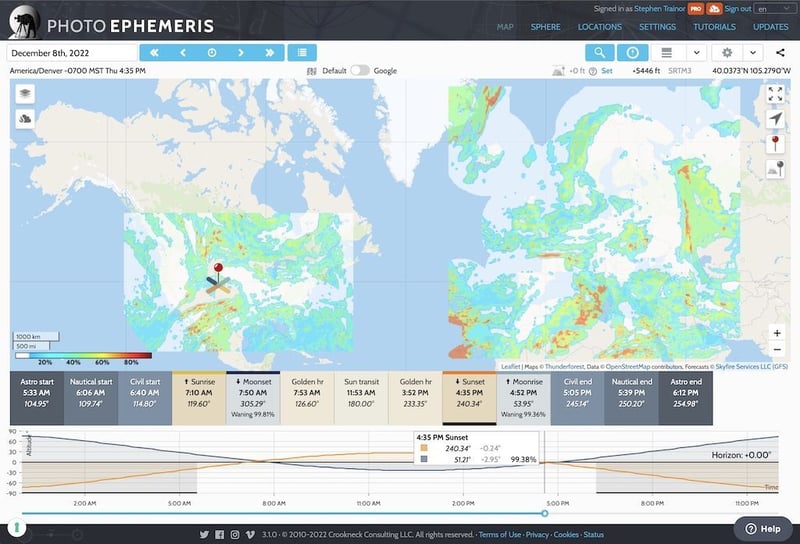Click the Photo Ephemeris logo
800x544 pixels.
[x=111, y=22]
